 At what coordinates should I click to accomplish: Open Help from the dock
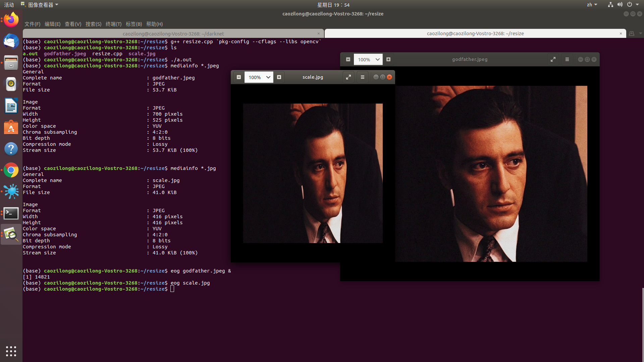coord(11,148)
